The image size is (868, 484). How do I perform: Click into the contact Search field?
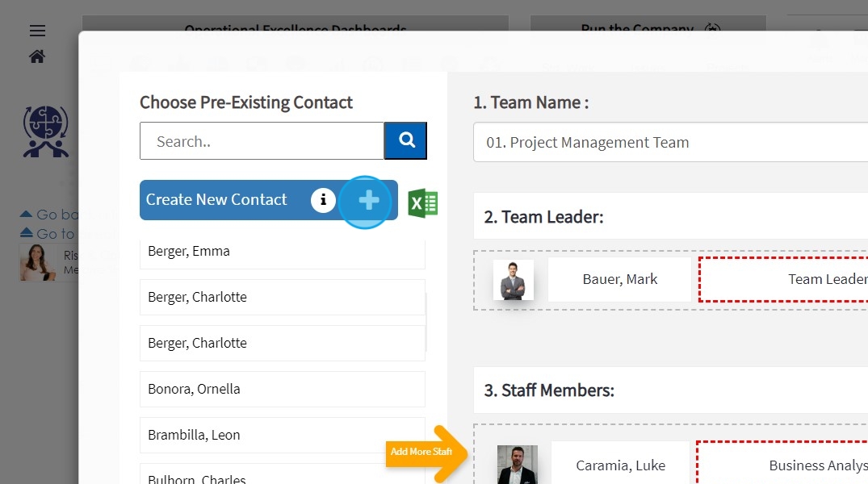pyautogui.click(x=262, y=141)
